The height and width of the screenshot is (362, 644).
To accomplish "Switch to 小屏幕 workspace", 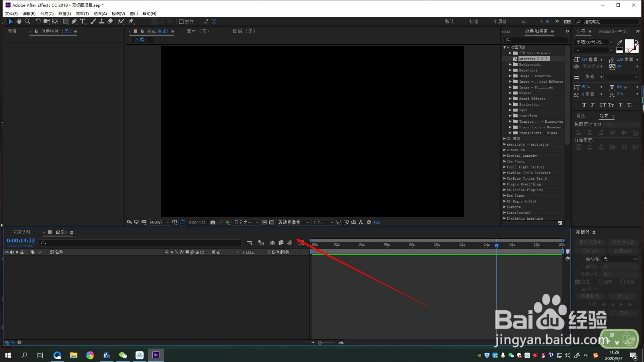I will [x=500, y=22].
